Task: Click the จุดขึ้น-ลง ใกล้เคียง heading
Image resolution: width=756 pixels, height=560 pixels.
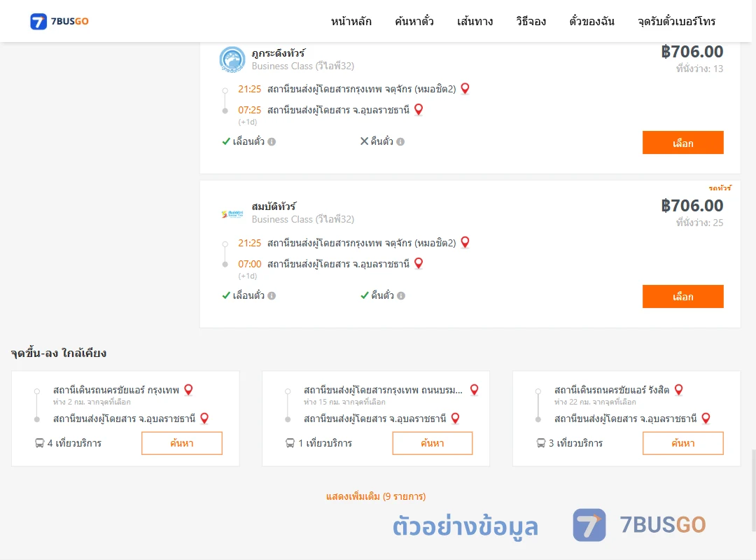Action: pyautogui.click(x=59, y=353)
